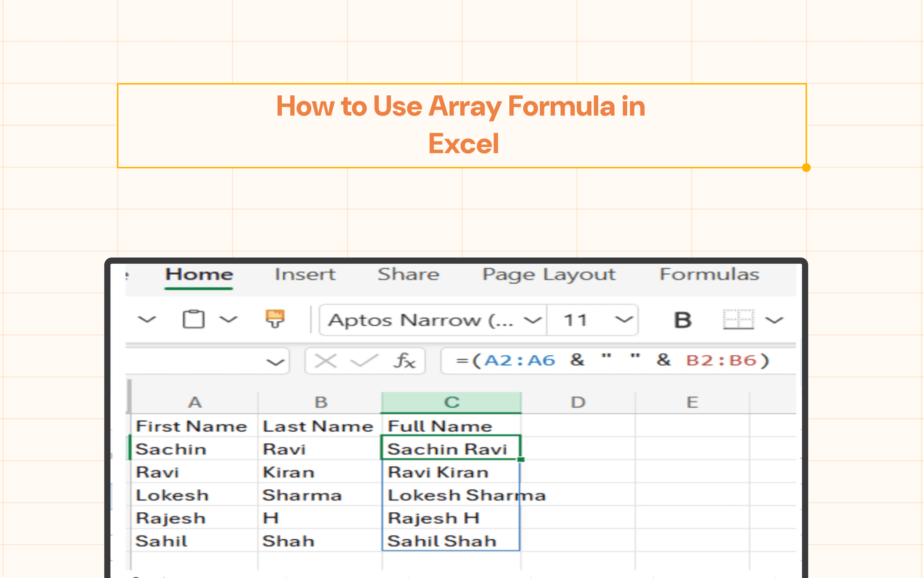The height and width of the screenshot is (578, 924).
Task: Click the Borders icon
Action: [x=738, y=319]
